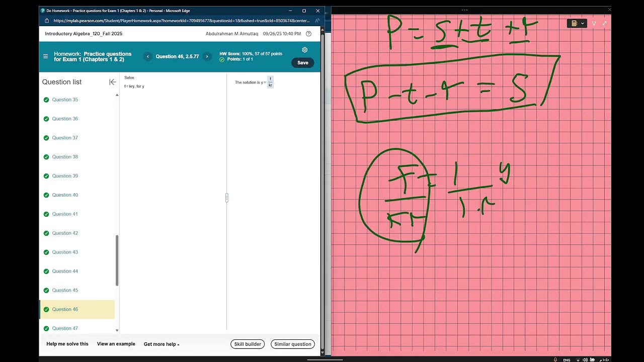Click Introductory Algebra_120_Fall 2025 course title
Viewport: 644px width, 362px height.
pos(84,34)
